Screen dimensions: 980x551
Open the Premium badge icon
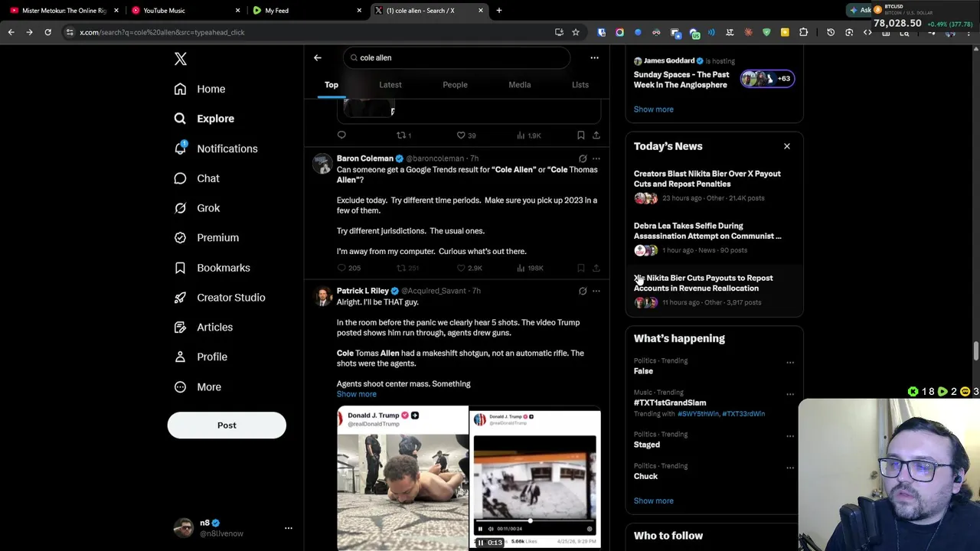click(x=180, y=238)
